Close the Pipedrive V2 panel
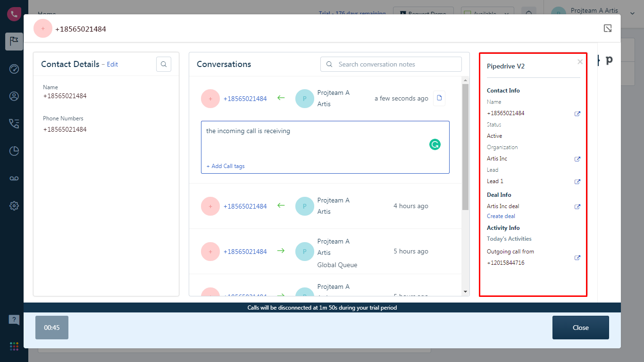644x362 pixels. click(x=580, y=61)
